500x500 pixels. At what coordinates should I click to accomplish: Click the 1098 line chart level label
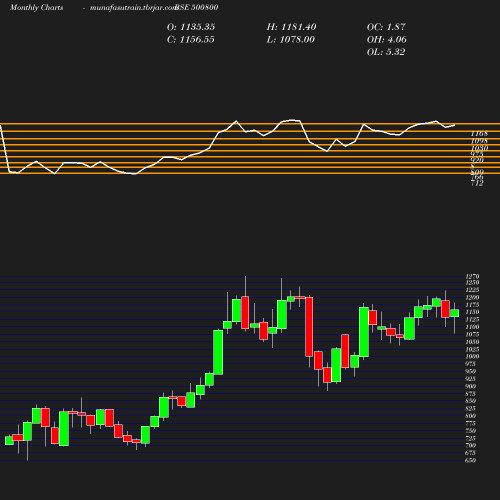pyautogui.click(x=479, y=141)
